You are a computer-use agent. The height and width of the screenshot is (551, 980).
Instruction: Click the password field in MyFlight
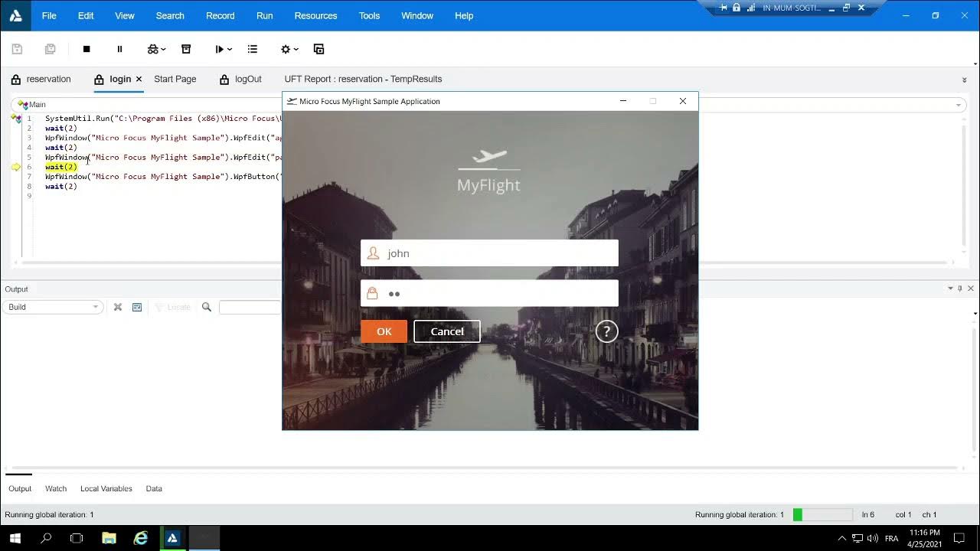[489, 293]
